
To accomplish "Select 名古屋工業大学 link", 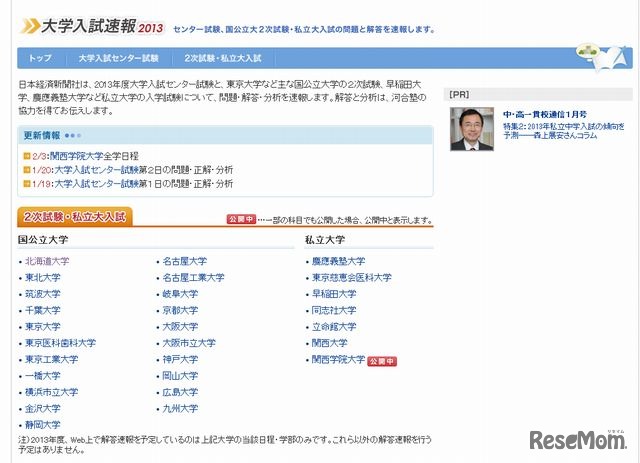I will pyautogui.click(x=193, y=278).
